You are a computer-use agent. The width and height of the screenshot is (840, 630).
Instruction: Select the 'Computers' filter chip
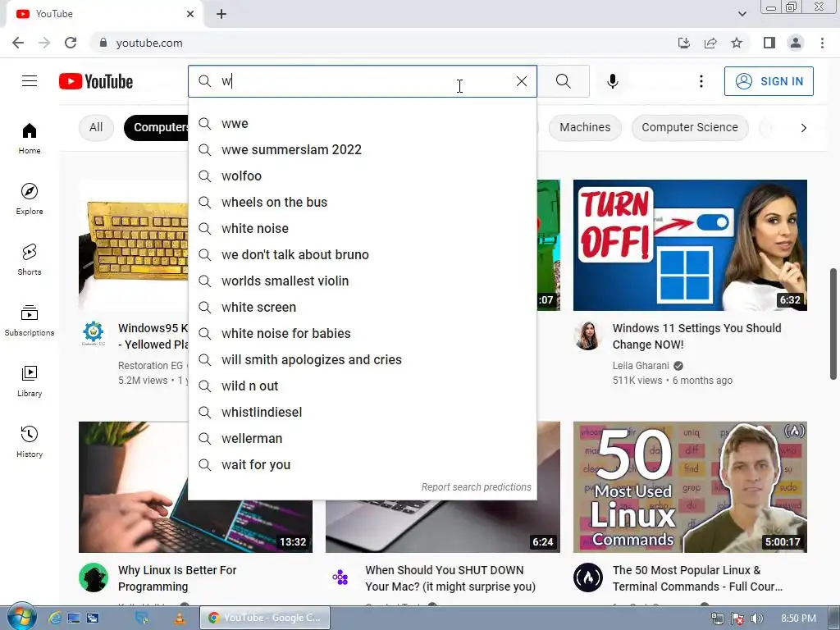click(x=157, y=127)
